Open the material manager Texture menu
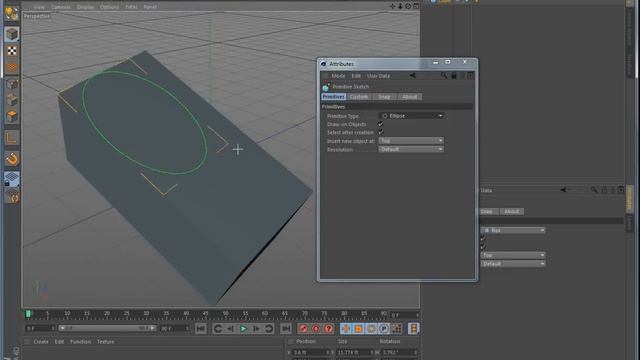Image resolution: width=640 pixels, height=360 pixels. click(x=105, y=342)
